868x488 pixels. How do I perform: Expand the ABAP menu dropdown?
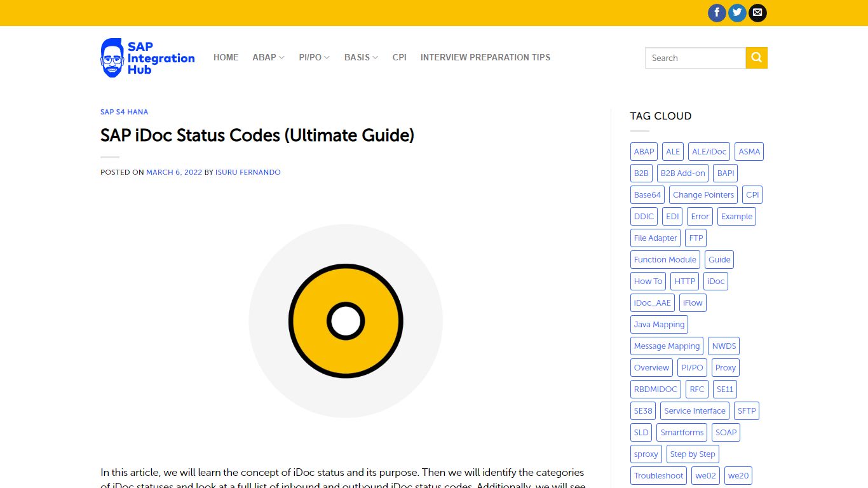(268, 57)
